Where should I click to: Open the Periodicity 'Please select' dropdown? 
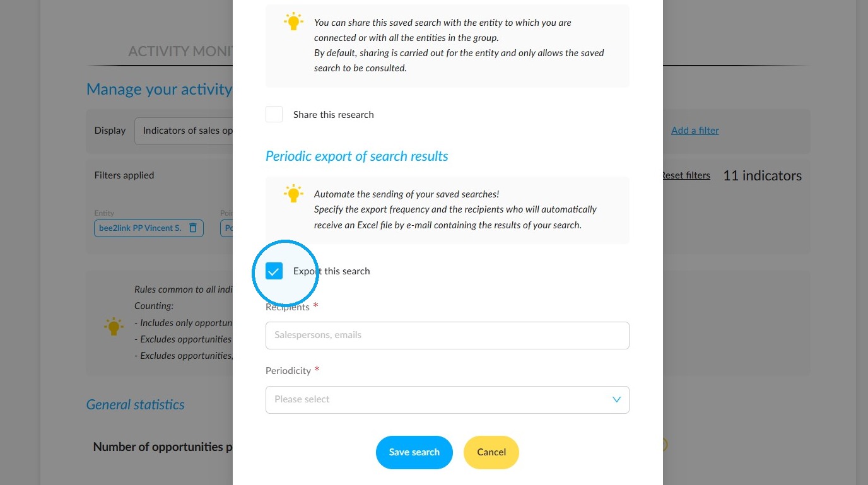coord(447,400)
